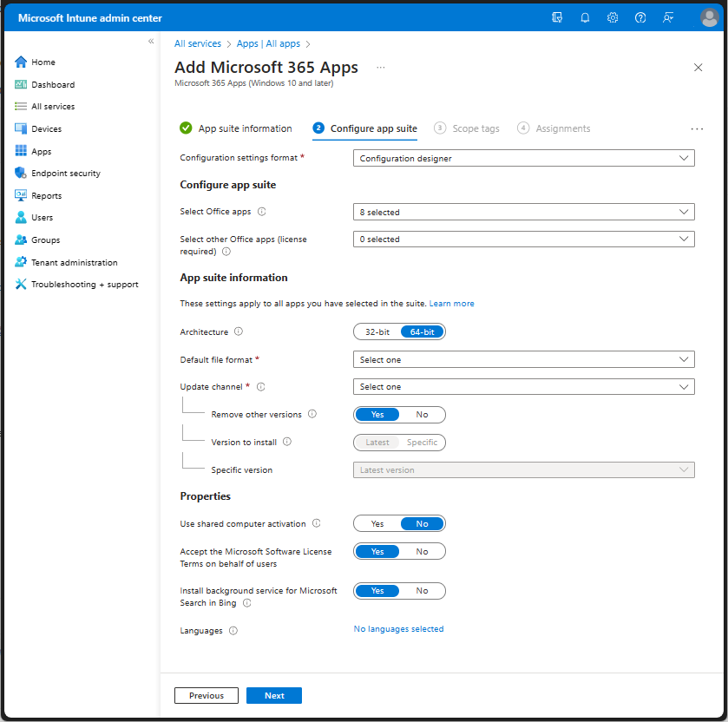Set Accept license terms to No
The width and height of the screenshot is (728, 722).
(422, 552)
